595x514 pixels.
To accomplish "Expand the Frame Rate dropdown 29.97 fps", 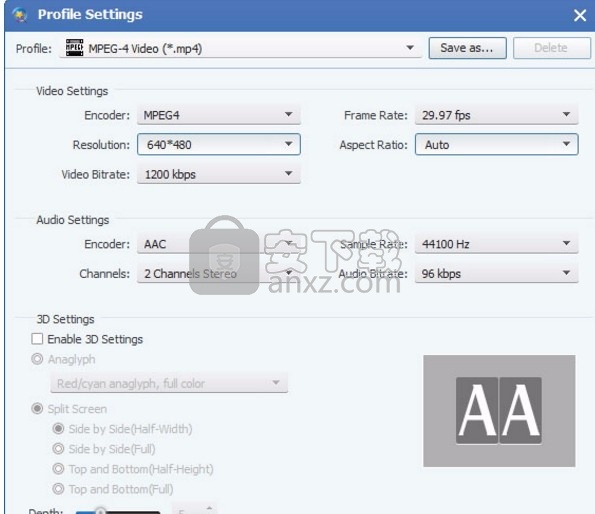I will pyautogui.click(x=497, y=115).
